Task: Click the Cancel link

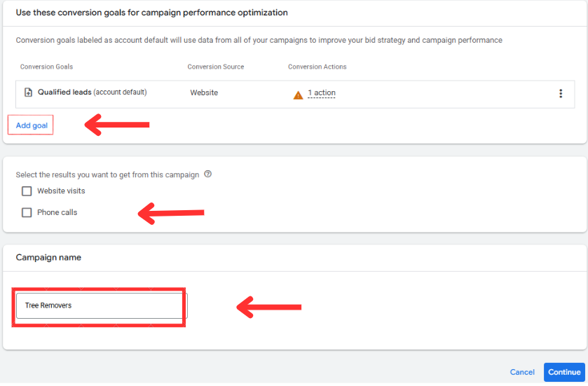Action: 522,372
